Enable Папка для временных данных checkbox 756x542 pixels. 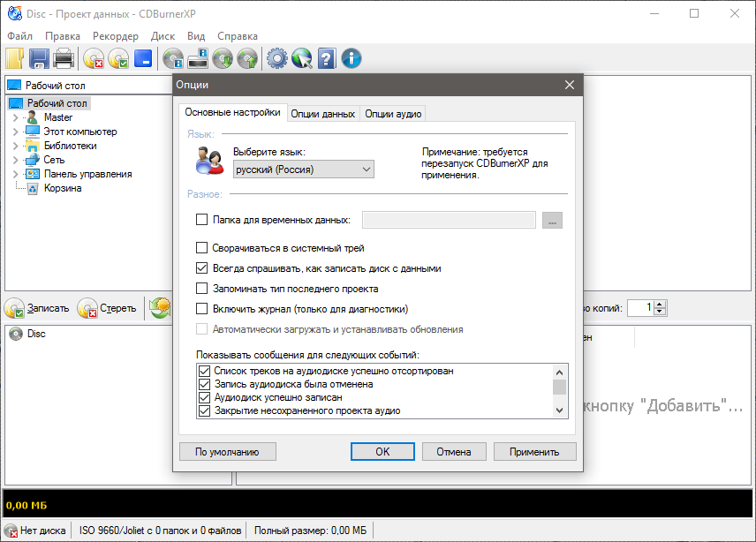coord(201,220)
